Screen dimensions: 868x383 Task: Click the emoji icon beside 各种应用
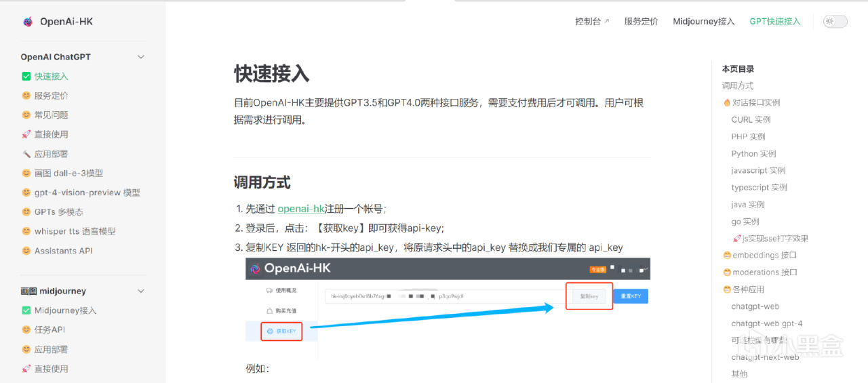click(x=727, y=289)
